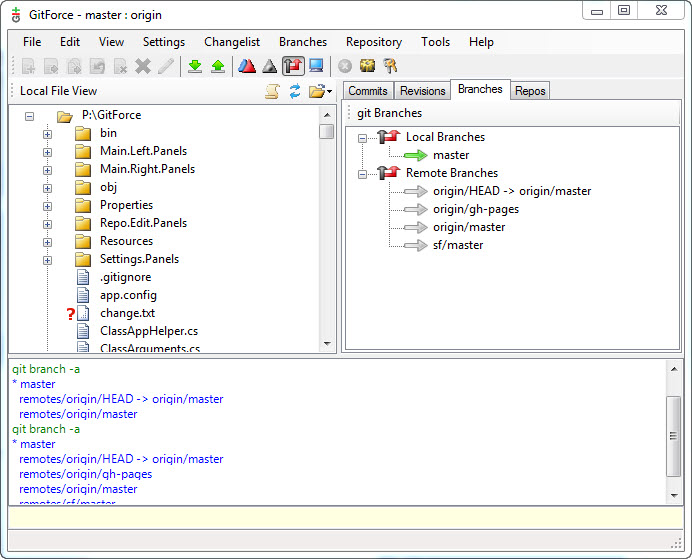
Task: Click the gray arrow beside sf/master
Action: pos(416,245)
